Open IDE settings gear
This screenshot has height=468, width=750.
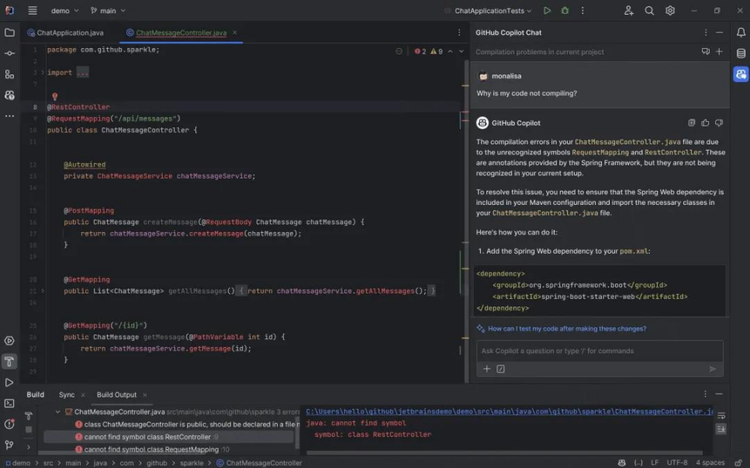coord(670,11)
